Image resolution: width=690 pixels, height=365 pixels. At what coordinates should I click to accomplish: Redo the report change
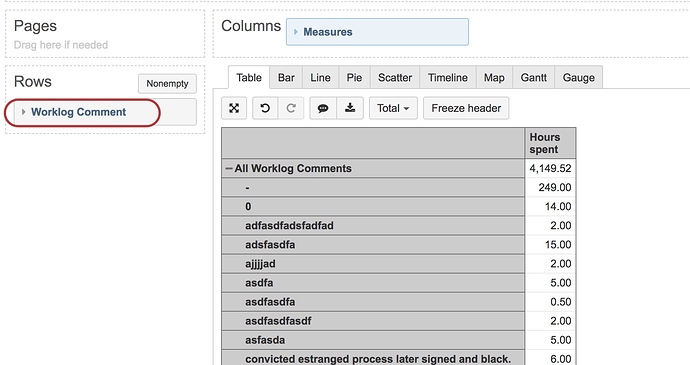291,108
